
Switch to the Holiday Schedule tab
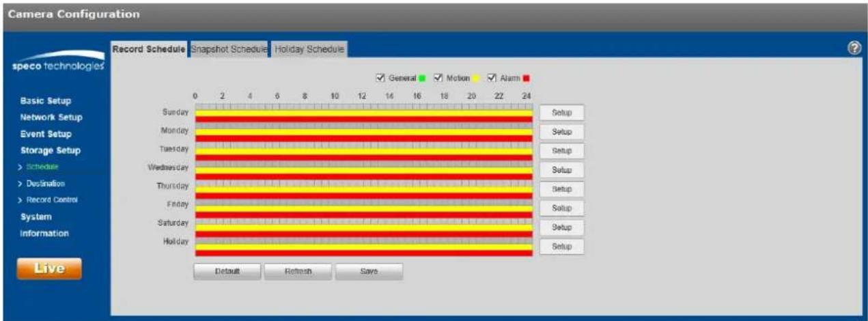point(309,49)
